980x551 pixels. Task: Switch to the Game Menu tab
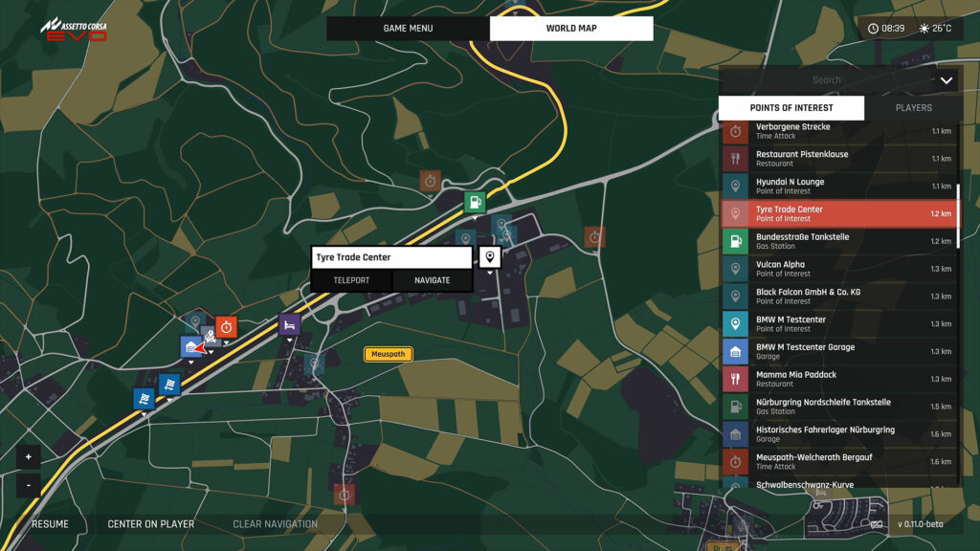pos(408,28)
